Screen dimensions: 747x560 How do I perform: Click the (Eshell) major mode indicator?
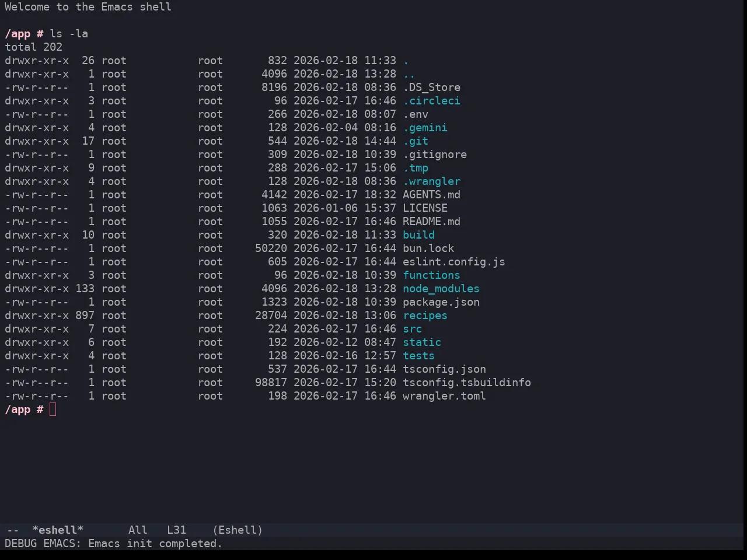click(x=238, y=530)
